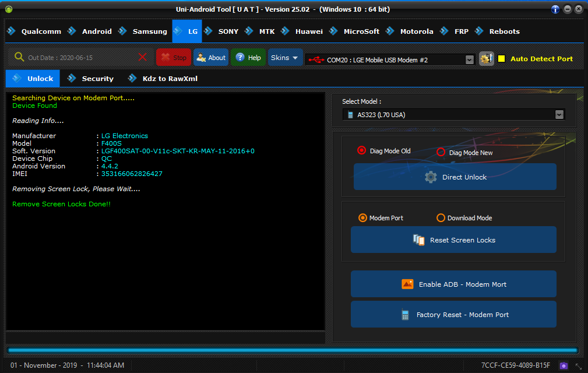Open the MTK tab
The image size is (588, 373).
point(260,31)
